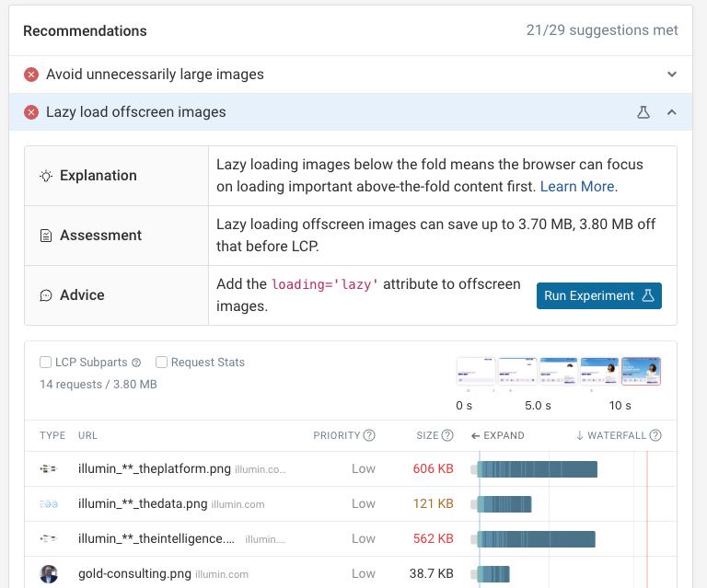The image size is (707, 588).
Task: Open the Learn More link
Action: tap(577, 187)
